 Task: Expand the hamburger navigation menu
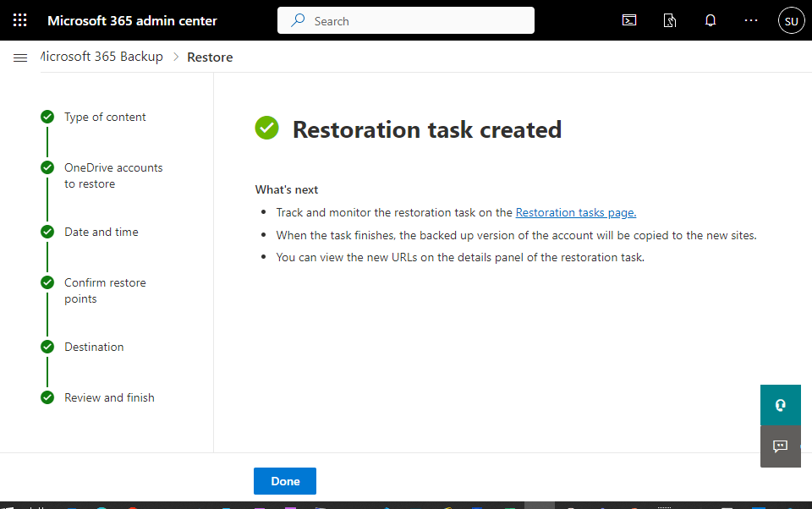[x=20, y=57]
